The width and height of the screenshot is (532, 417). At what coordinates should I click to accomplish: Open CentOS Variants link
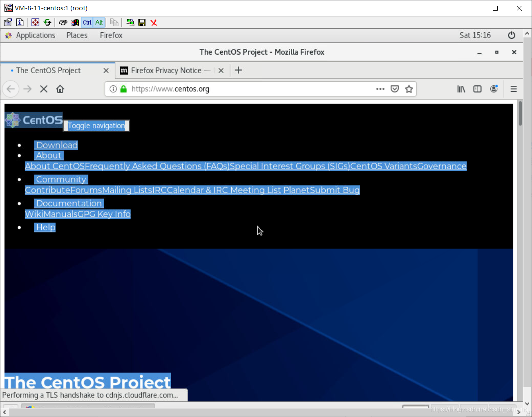pyautogui.click(x=384, y=166)
